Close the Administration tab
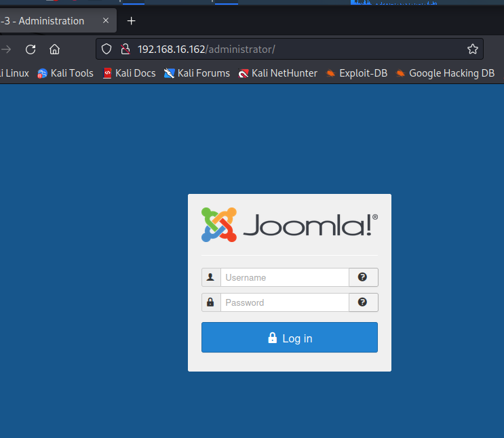The width and height of the screenshot is (504, 438). [106, 20]
